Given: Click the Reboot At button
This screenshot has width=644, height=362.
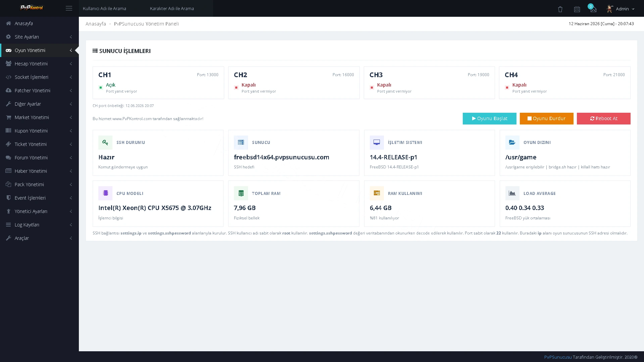Looking at the screenshot, I should click(x=603, y=118).
